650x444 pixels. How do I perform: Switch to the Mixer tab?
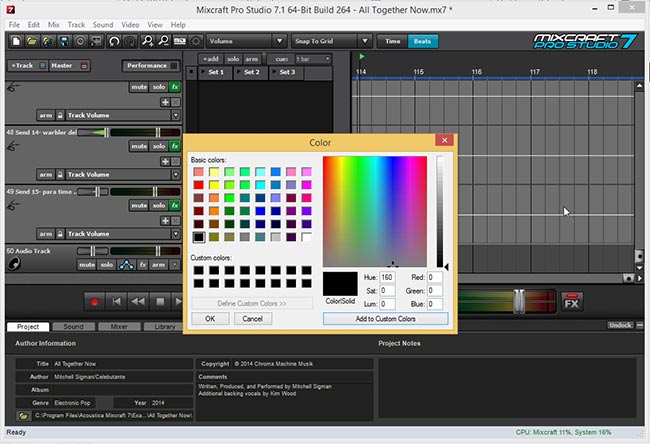click(x=118, y=326)
